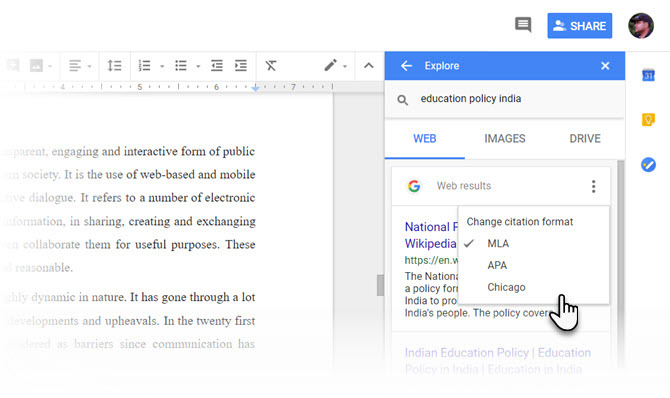Click the https://en.w green URL text

pos(431,260)
